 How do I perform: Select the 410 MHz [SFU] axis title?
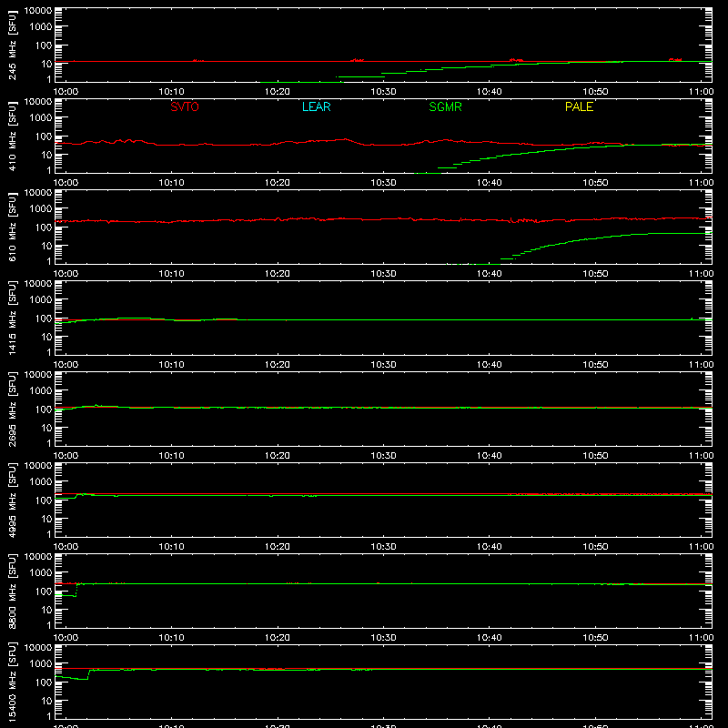tap(12, 136)
